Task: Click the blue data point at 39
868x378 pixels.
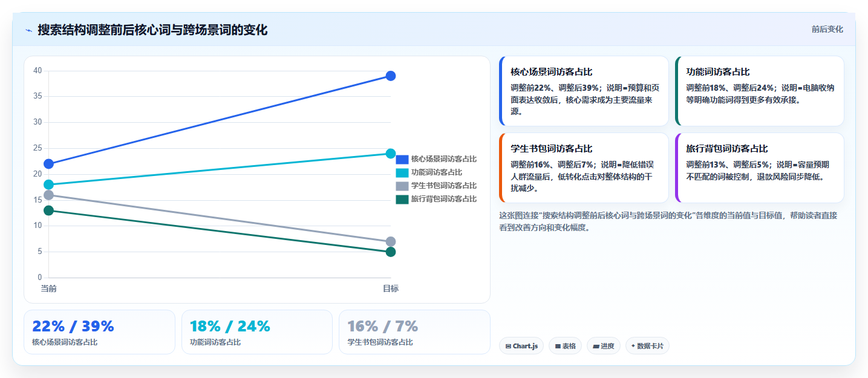Action: click(x=391, y=76)
